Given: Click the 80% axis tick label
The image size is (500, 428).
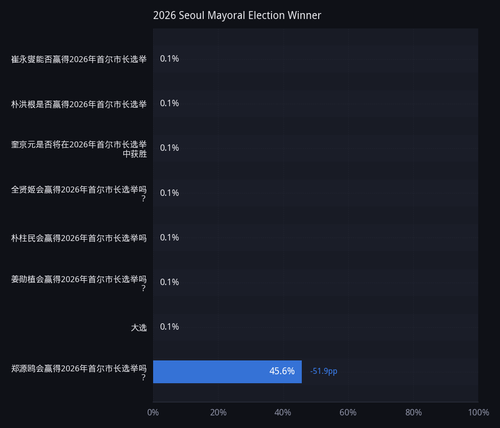Looking at the screenshot, I should pos(413,412).
